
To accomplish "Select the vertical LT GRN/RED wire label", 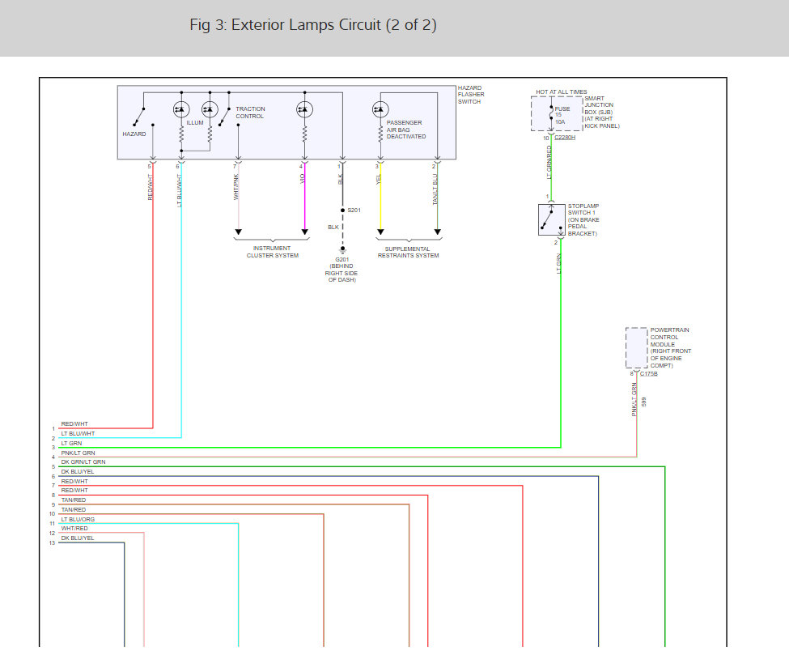I will 549,163.
